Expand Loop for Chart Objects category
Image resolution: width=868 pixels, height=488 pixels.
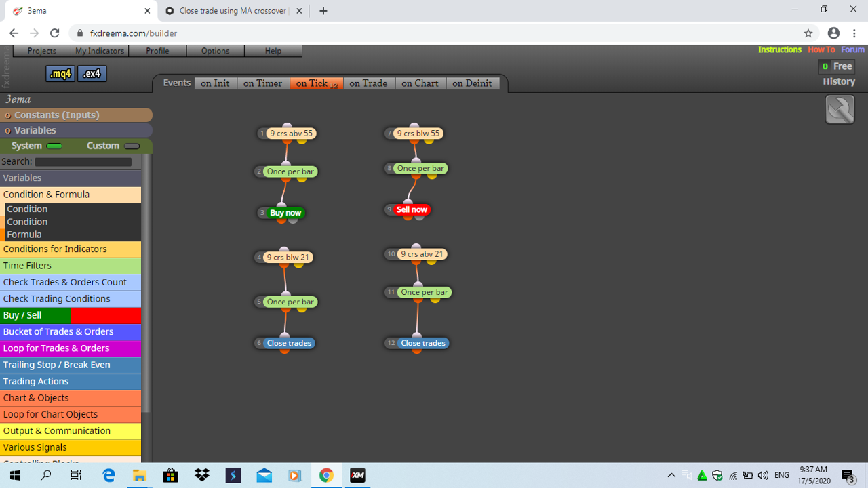click(x=71, y=414)
